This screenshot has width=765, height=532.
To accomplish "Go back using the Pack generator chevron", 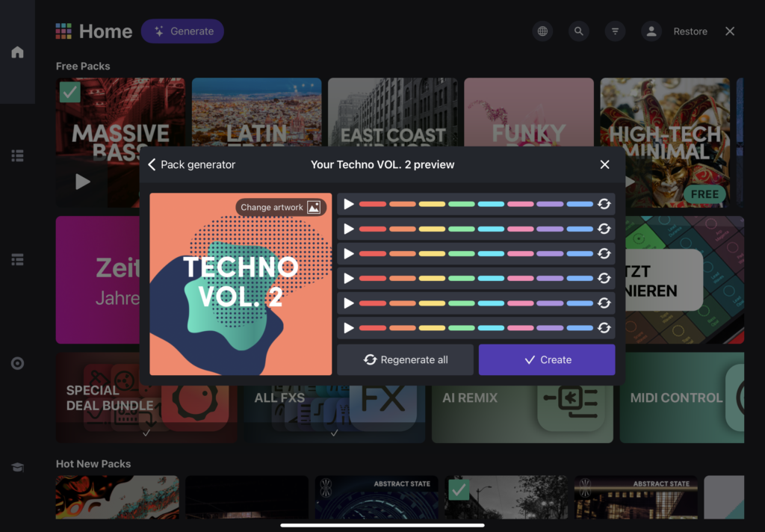I will tap(152, 164).
